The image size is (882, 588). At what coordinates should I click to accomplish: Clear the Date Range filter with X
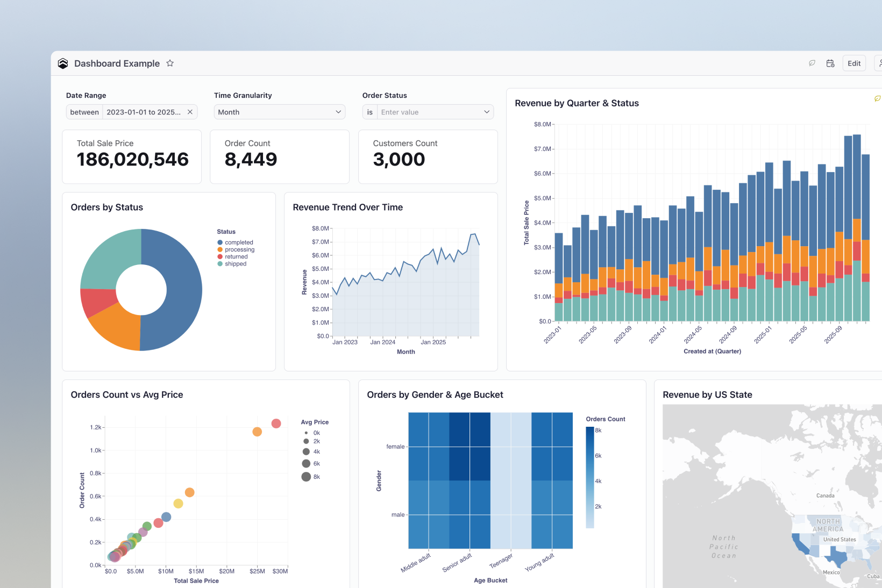tap(190, 112)
